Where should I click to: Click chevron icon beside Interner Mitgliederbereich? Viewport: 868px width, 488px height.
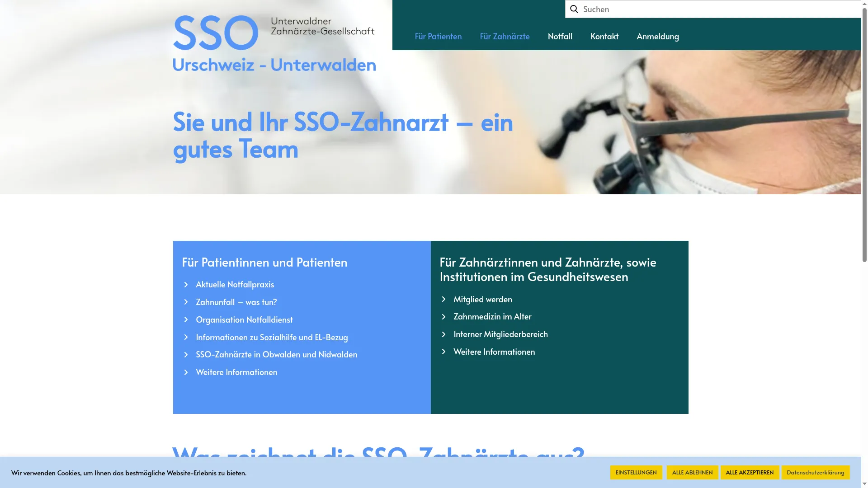tap(443, 334)
